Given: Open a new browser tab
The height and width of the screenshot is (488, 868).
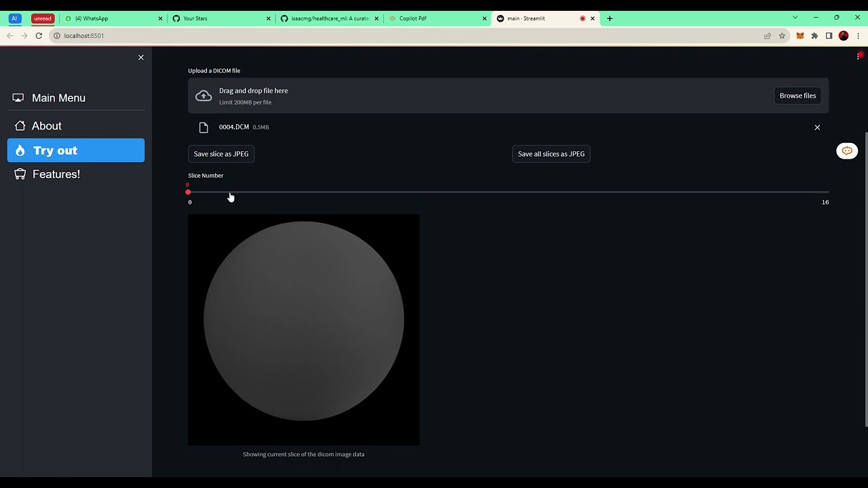Looking at the screenshot, I should (610, 18).
